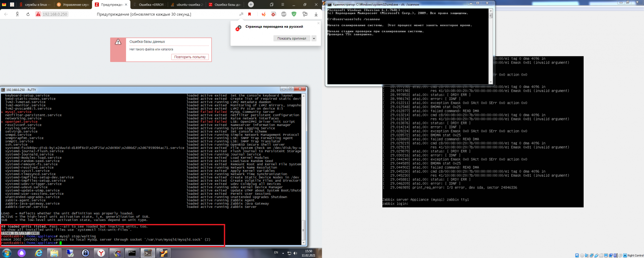
Task: Dismiss the translation popup
Action: click(318, 23)
